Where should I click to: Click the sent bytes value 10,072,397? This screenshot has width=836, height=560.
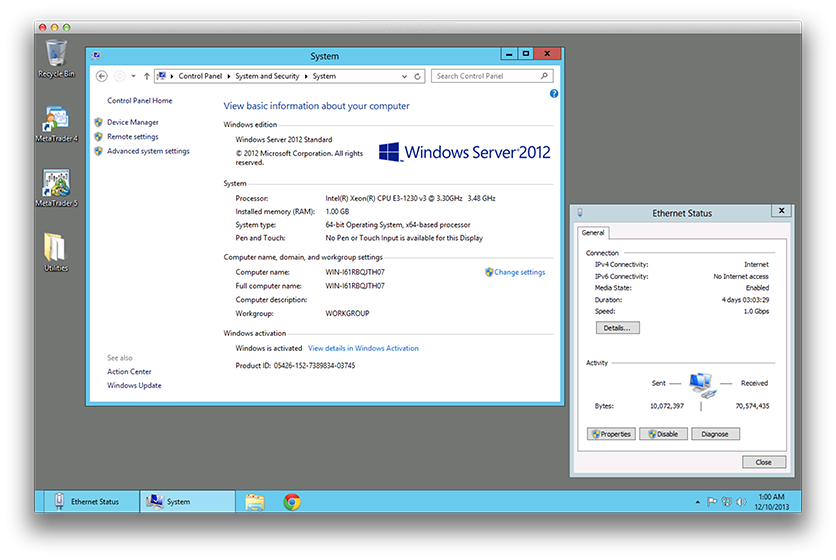click(x=667, y=406)
